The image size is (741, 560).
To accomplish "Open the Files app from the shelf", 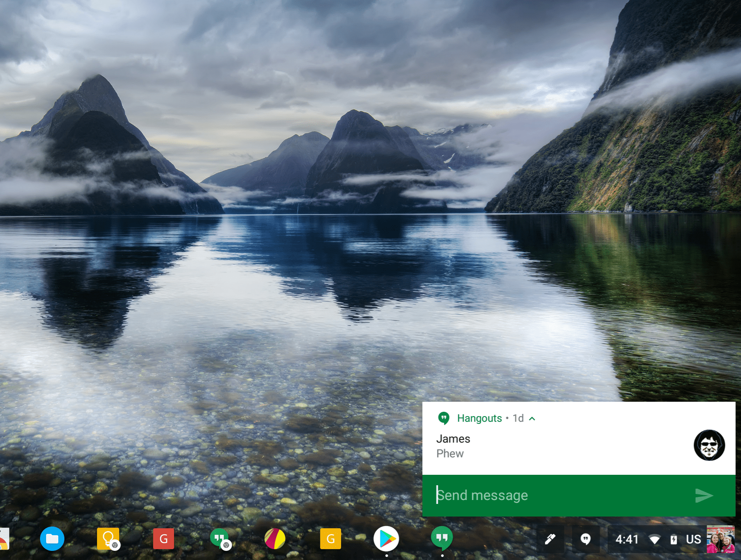I will click(52, 539).
